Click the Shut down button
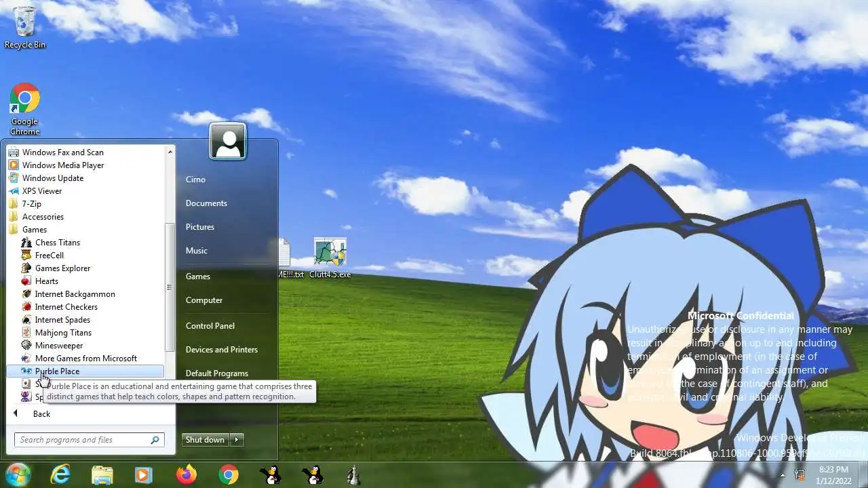 tap(205, 440)
